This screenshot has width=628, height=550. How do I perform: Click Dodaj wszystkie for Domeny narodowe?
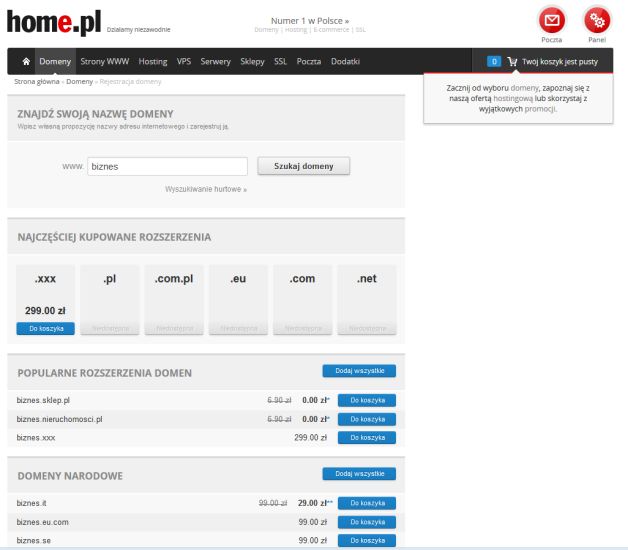click(359, 474)
